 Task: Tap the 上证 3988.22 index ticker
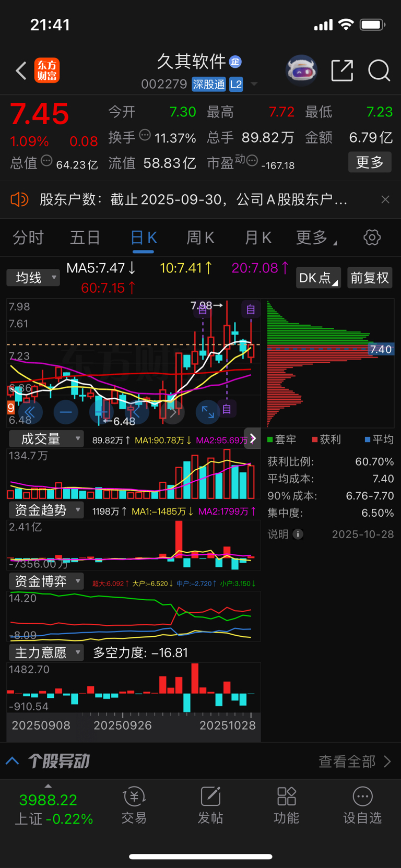[x=53, y=809]
